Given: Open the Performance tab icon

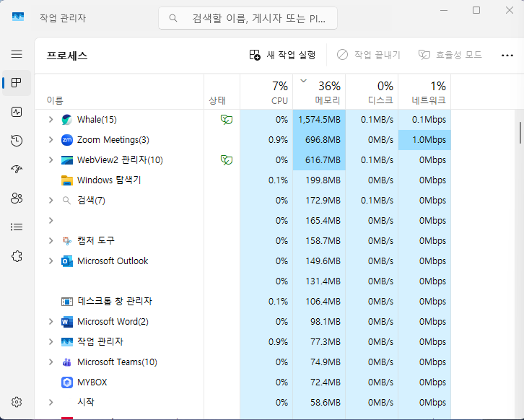Looking at the screenshot, I should pos(17,112).
